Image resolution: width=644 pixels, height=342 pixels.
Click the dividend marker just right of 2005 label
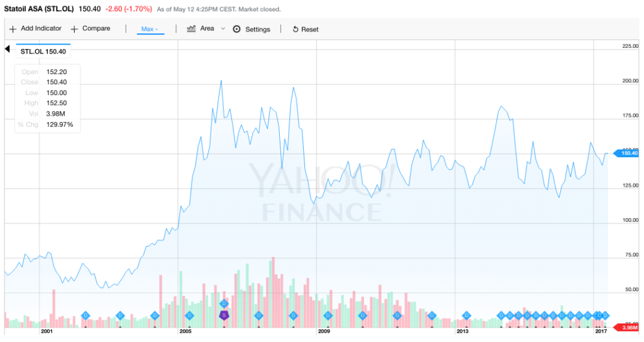pyautogui.click(x=189, y=316)
